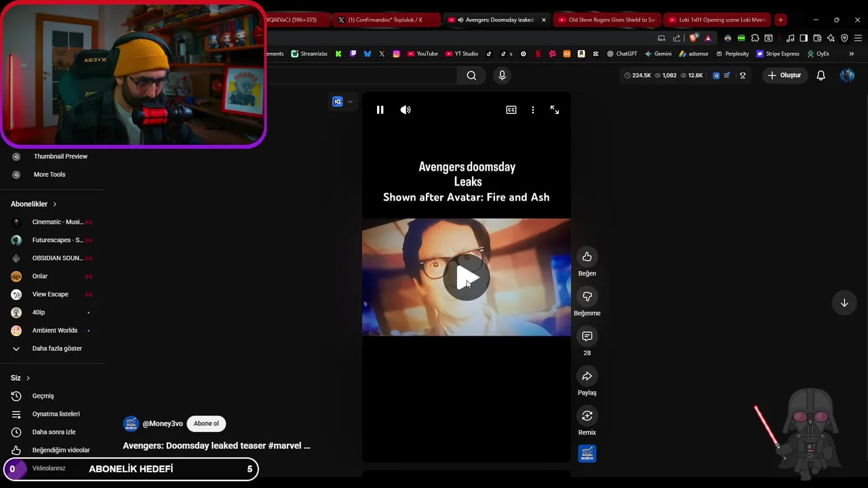
Task: Go to next Short with down arrow
Action: 844,303
